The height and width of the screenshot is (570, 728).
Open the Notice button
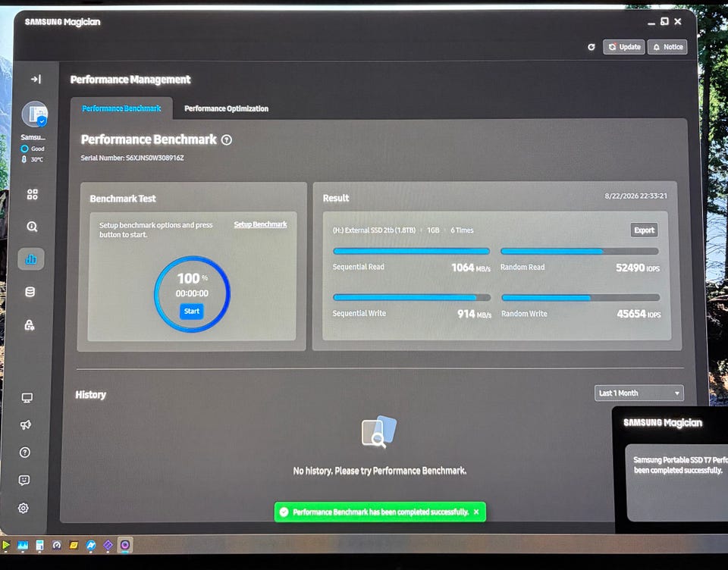(x=667, y=47)
